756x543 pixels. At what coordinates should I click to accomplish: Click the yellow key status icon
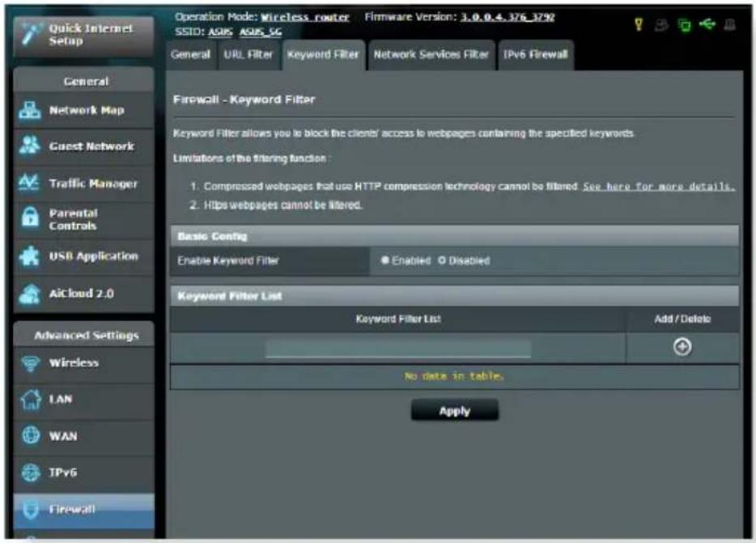coord(639,24)
